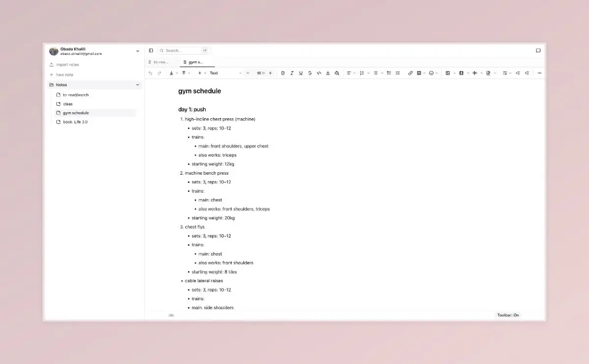
Task: Click the outdent icon in toolbar
Action: (518, 73)
